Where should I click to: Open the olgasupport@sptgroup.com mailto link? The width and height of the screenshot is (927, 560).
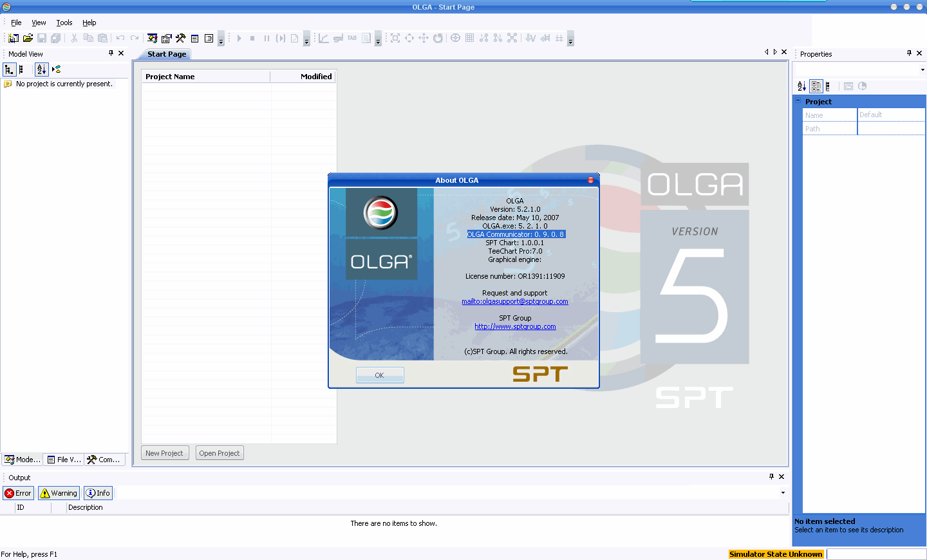[x=515, y=301]
